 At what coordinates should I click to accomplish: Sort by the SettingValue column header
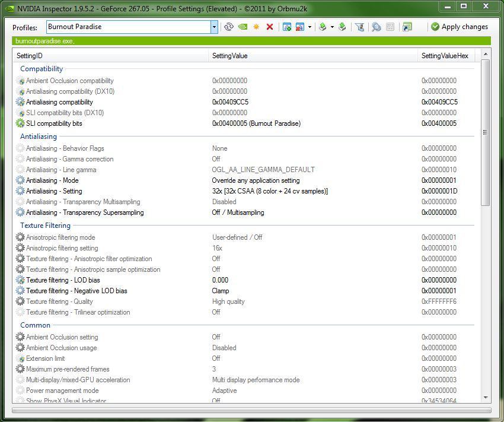pyautogui.click(x=312, y=56)
